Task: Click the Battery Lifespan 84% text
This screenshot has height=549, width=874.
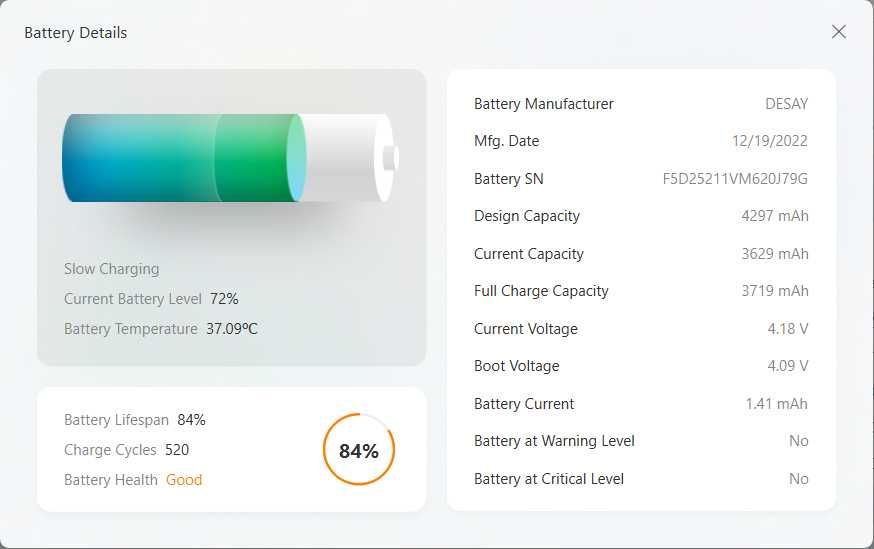Action: tap(191, 420)
